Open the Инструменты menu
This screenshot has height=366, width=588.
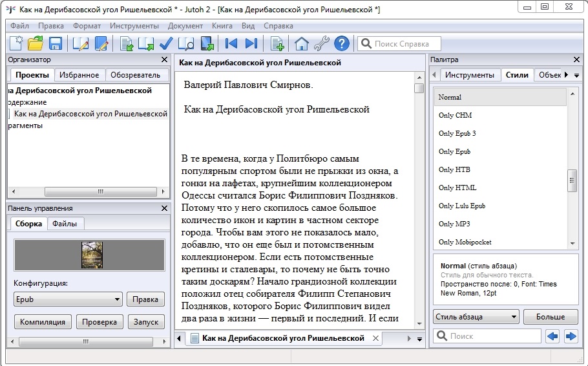134,26
